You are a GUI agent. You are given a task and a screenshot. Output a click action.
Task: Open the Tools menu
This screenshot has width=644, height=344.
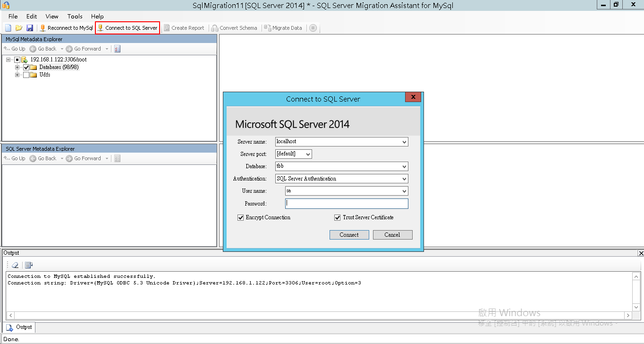[75, 16]
